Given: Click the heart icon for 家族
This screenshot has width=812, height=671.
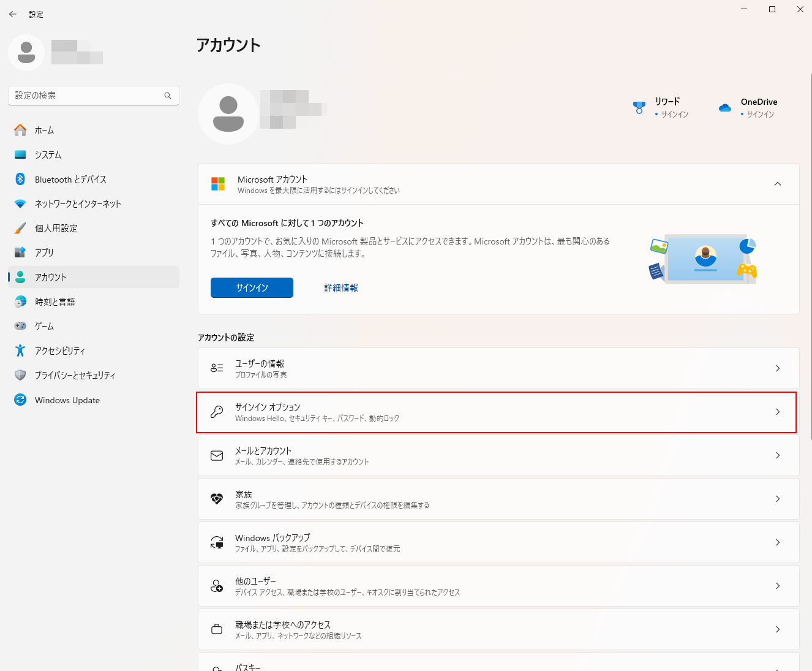Looking at the screenshot, I should point(217,499).
